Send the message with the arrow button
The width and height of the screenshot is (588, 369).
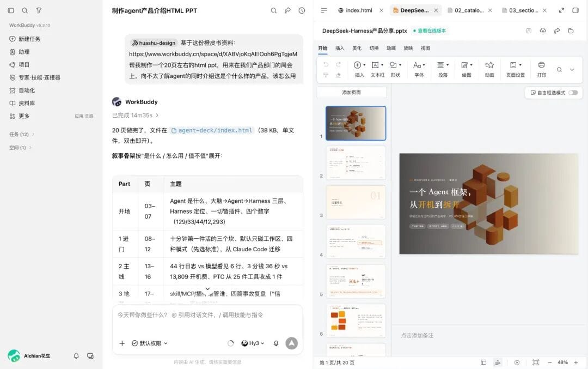coord(292,343)
